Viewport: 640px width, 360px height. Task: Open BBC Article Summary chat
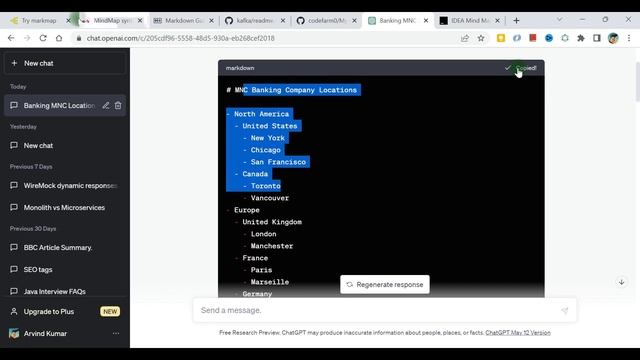(x=64, y=247)
